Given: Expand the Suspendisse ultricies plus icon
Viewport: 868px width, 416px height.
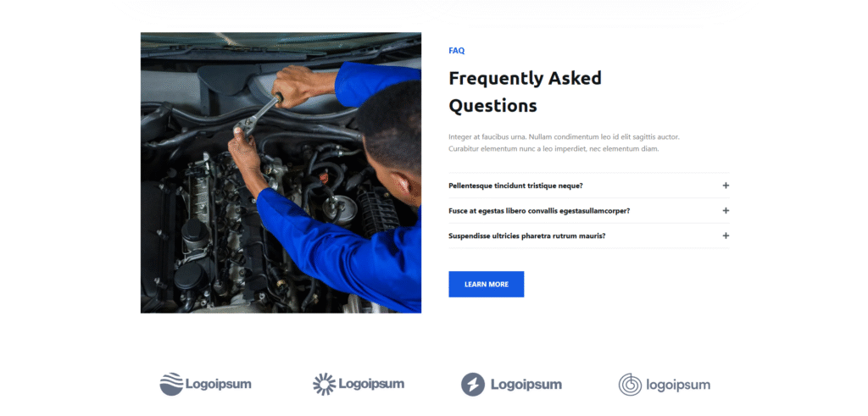Looking at the screenshot, I should tap(726, 236).
